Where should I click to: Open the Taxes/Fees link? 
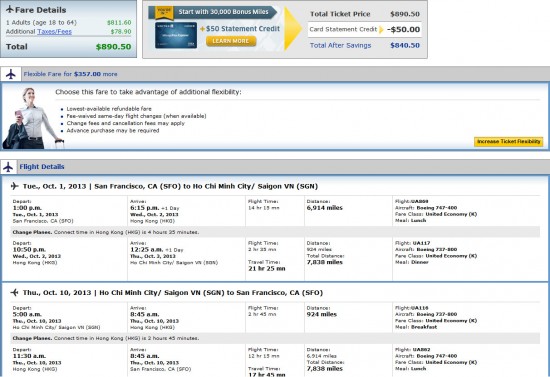point(54,32)
